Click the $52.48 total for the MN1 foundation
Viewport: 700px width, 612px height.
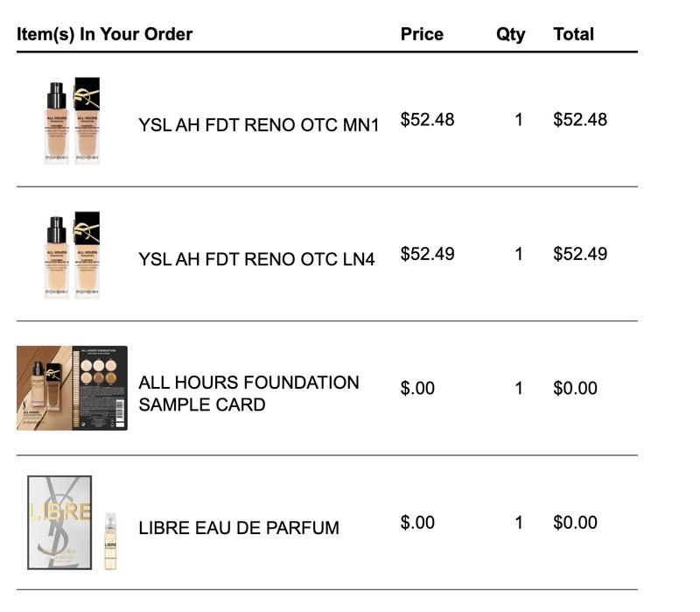pyautogui.click(x=580, y=119)
